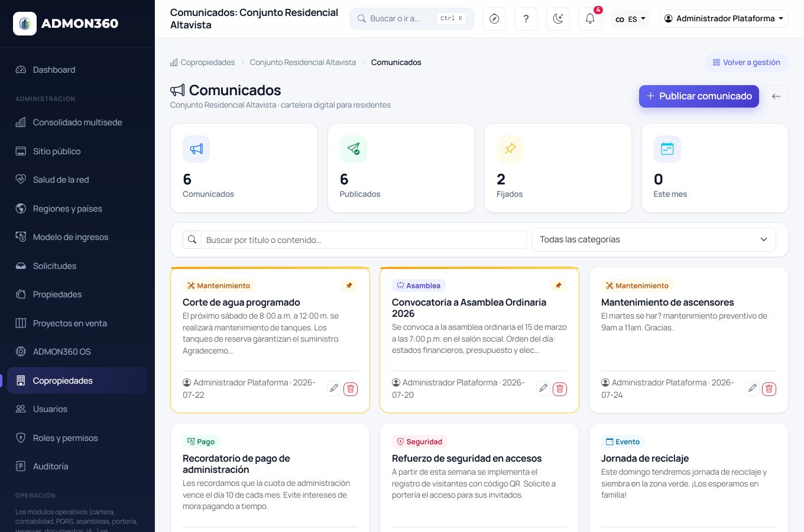Click Copropiedades breadcrumb link

point(203,63)
